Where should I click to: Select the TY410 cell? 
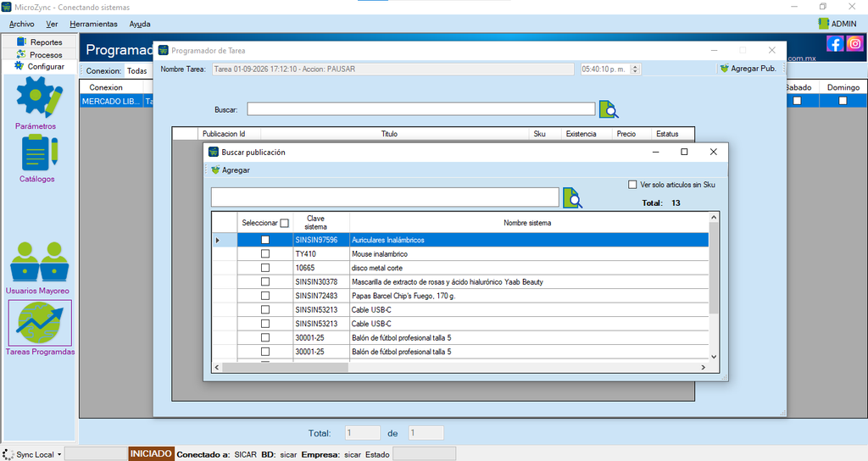tap(321, 254)
